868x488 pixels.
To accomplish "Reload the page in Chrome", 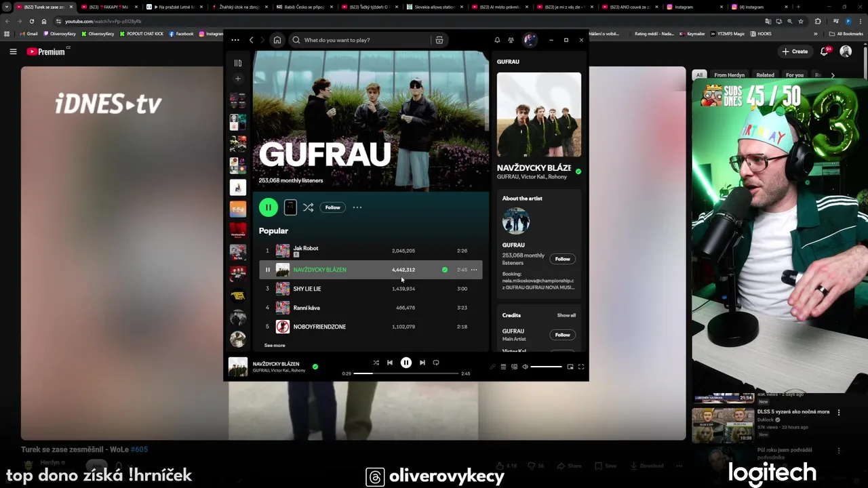I will [x=32, y=21].
